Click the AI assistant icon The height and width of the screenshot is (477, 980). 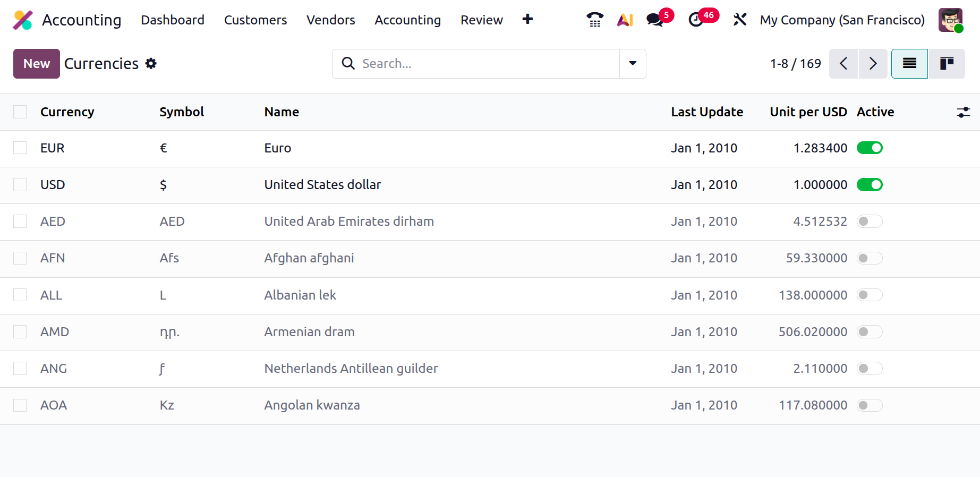pyautogui.click(x=625, y=20)
